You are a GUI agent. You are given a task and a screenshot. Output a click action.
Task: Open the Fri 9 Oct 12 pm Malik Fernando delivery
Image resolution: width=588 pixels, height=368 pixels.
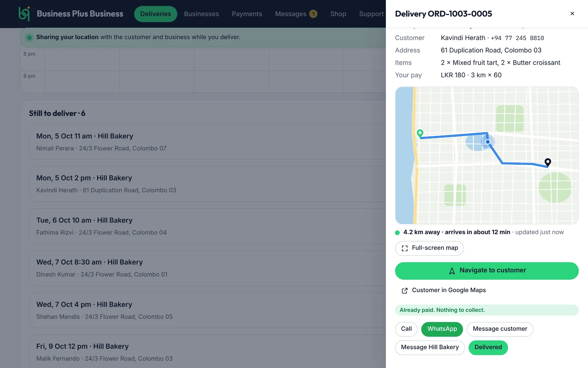pyautogui.click(x=207, y=351)
